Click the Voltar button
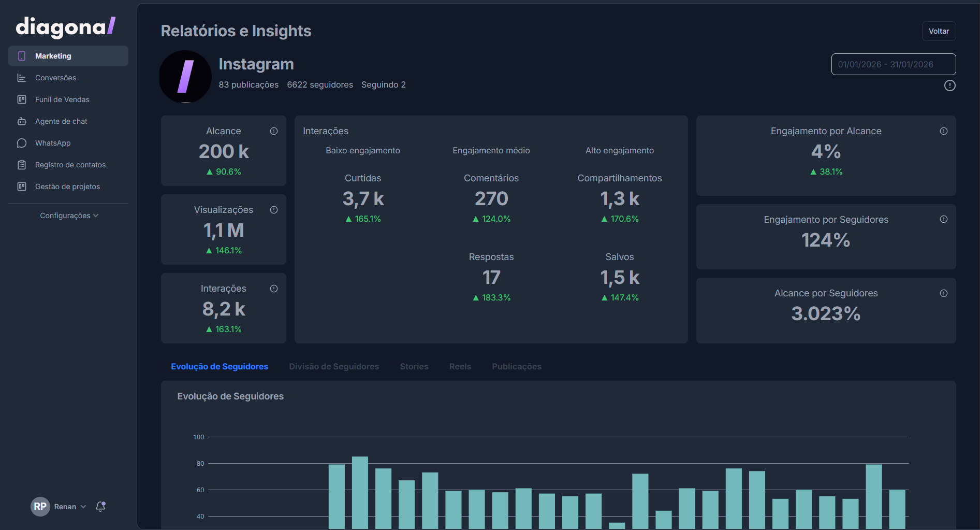 point(939,31)
